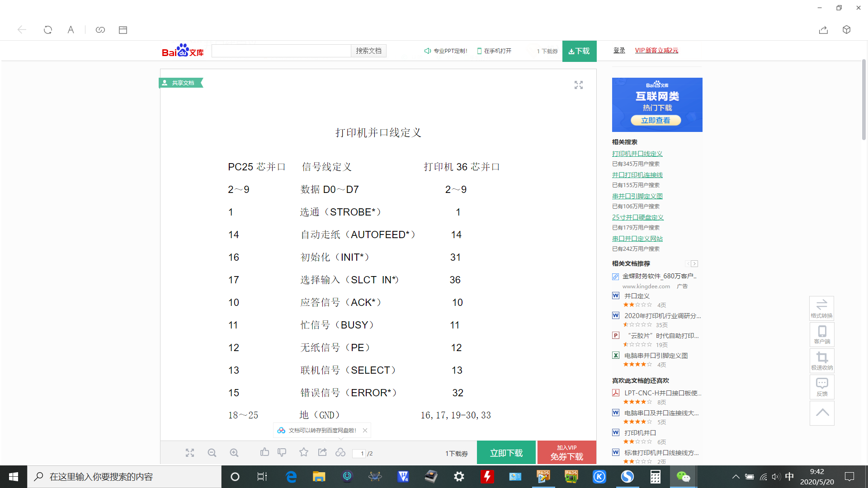
Task: Expand document to fullscreen at top right corner
Action: [579, 85]
